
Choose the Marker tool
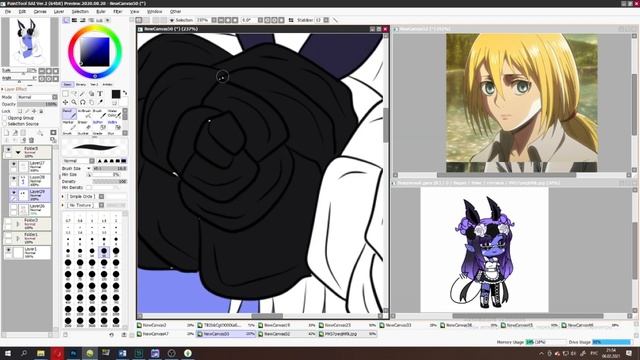pos(69,125)
